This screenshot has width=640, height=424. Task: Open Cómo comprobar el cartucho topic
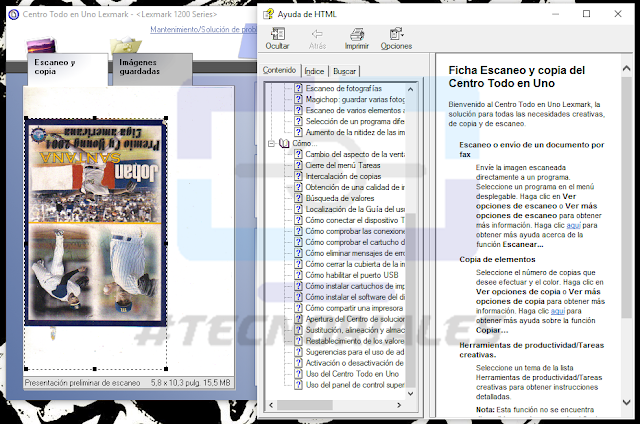355,242
